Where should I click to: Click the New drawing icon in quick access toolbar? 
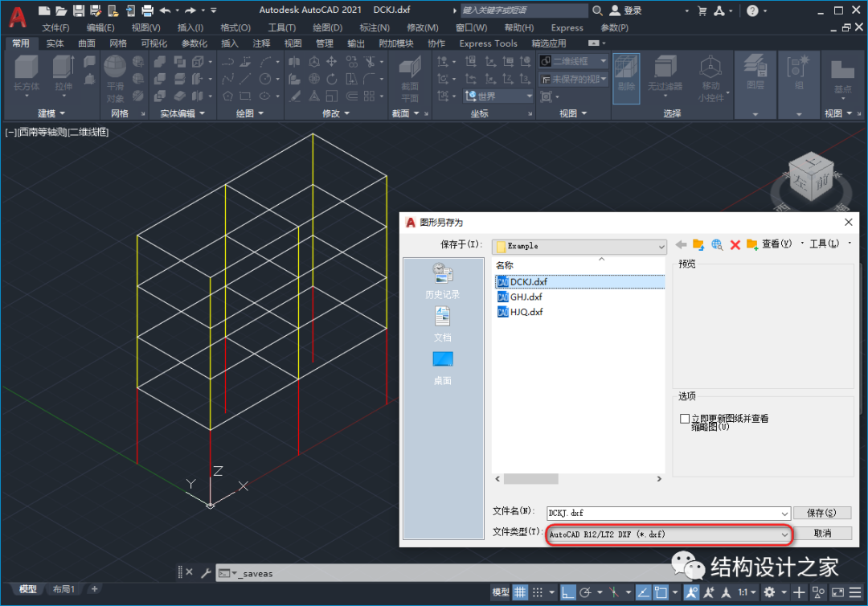pos(45,10)
